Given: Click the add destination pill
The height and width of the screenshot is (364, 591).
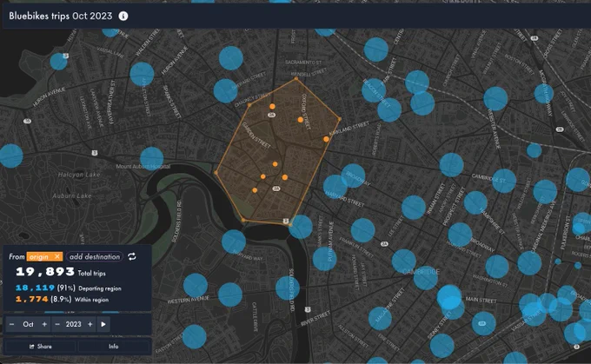Looking at the screenshot, I should [x=95, y=256].
